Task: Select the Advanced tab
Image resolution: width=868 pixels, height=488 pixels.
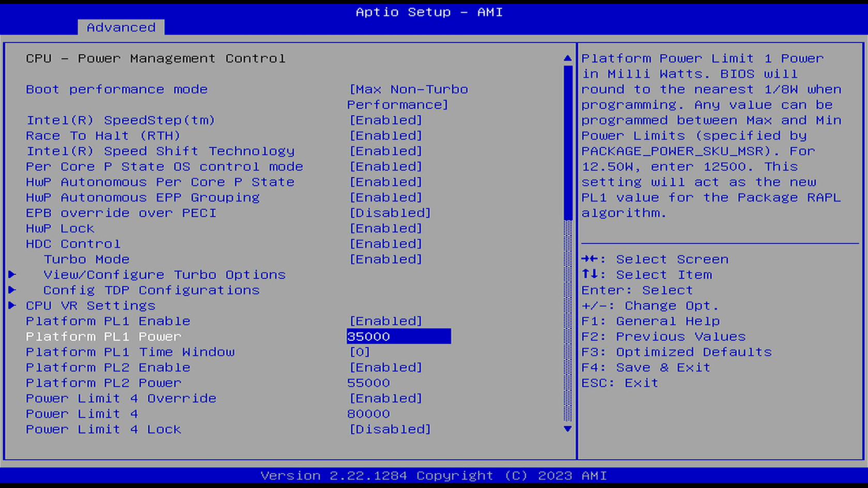Action: [x=121, y=27]
